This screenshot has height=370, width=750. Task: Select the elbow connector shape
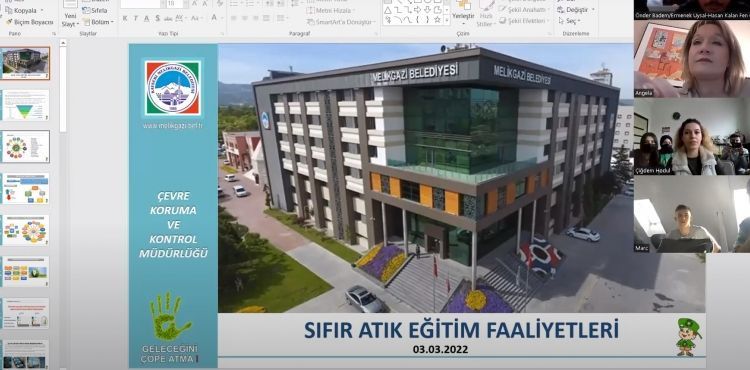coord(398,10)
